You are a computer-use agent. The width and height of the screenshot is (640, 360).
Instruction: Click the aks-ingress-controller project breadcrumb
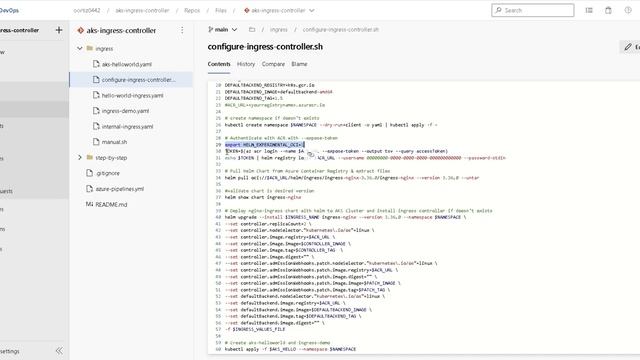pyautogui.click(x=142, y=10)
